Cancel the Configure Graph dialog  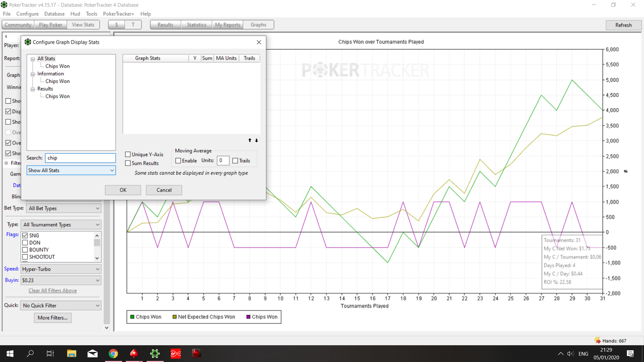pyautogui.click(x=164, y=190)
